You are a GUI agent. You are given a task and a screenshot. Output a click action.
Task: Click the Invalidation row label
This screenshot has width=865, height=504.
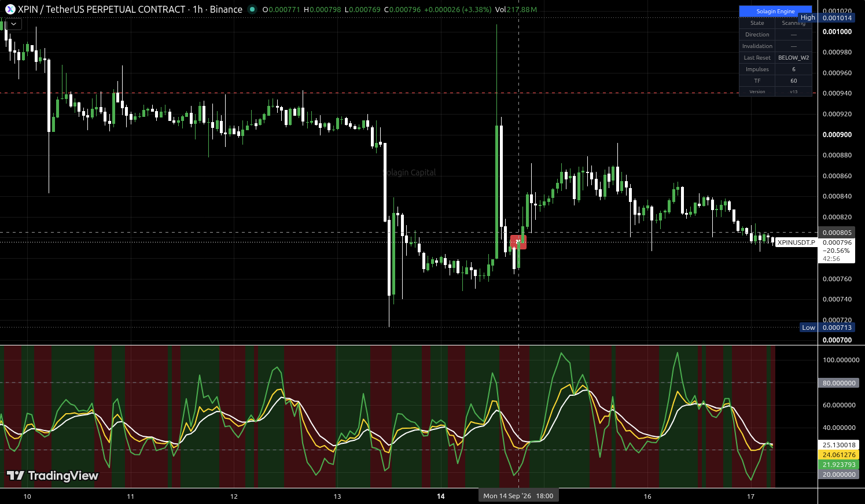[757, 46]
